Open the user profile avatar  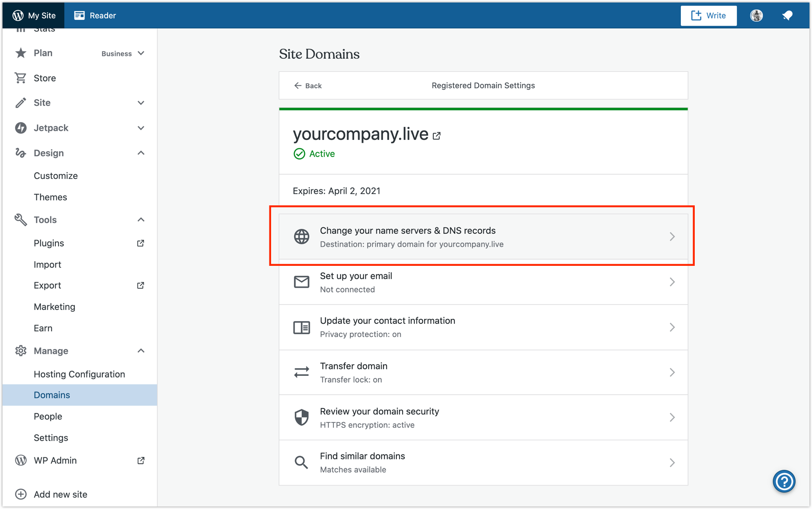(756, 16)
